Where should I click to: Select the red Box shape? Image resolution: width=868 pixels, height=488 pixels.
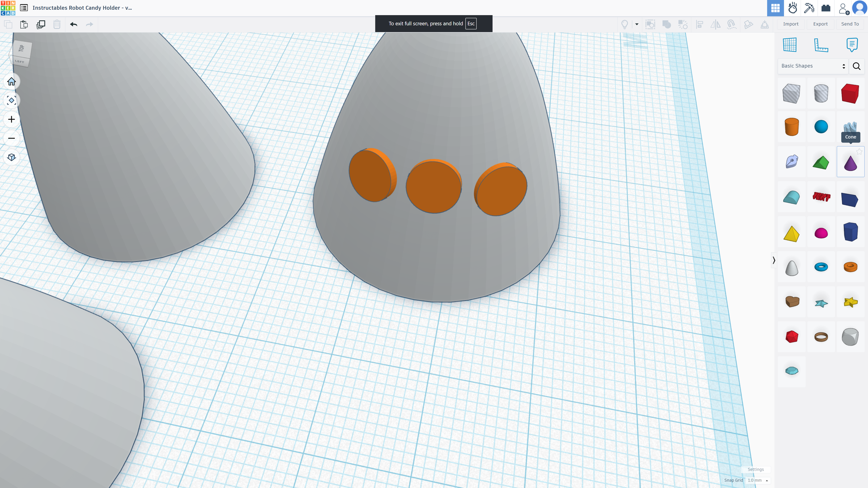[x=850, y=93]
